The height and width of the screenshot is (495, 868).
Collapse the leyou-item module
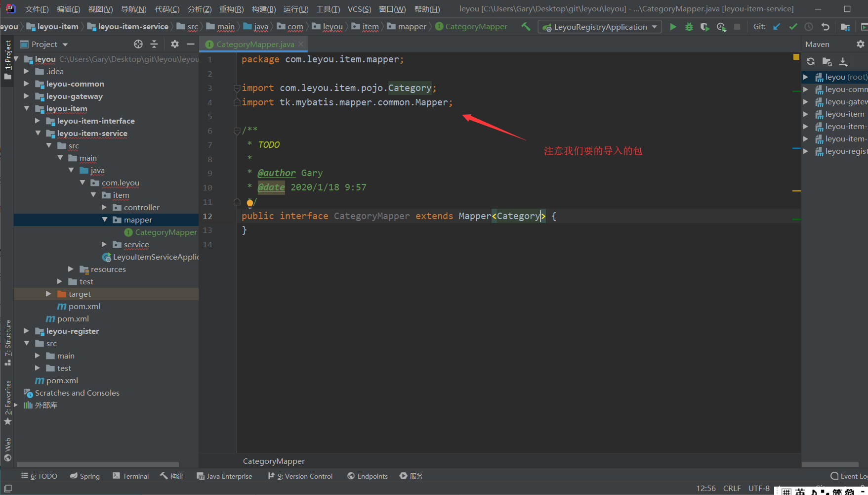click(x=27, y=108)
